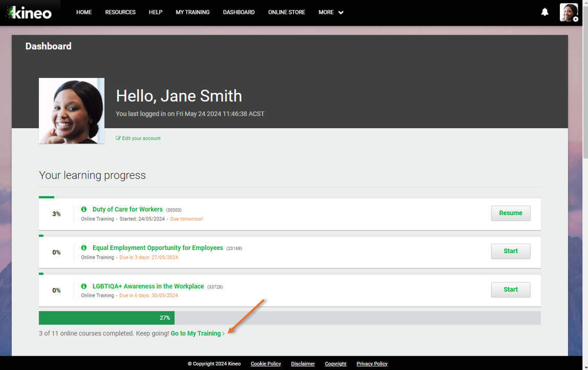Open HELP menu item
588x370 pixels.
click(x=156, y=12)
